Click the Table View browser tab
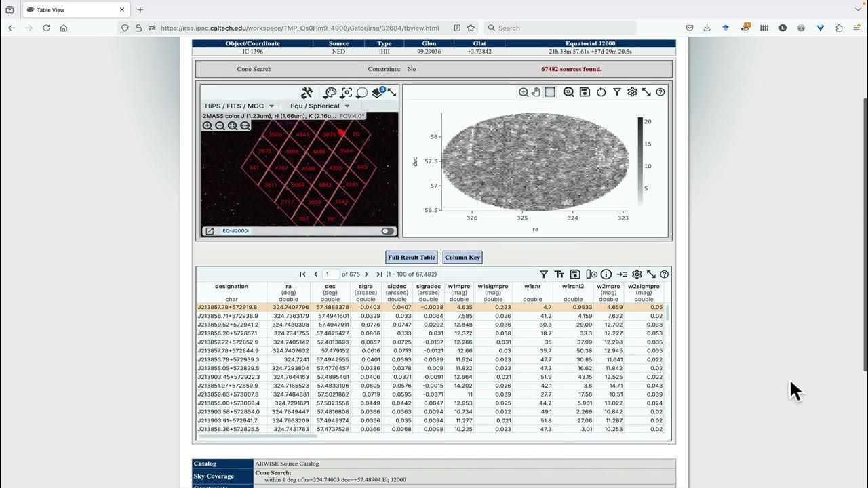Viewport: 868px width, 488px height. (x=75, y=10)
